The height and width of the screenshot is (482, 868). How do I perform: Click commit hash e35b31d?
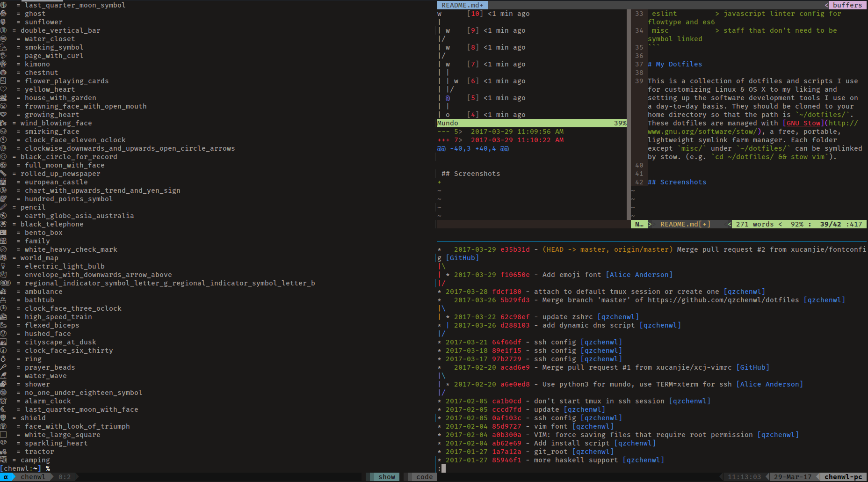click(515, 249)
